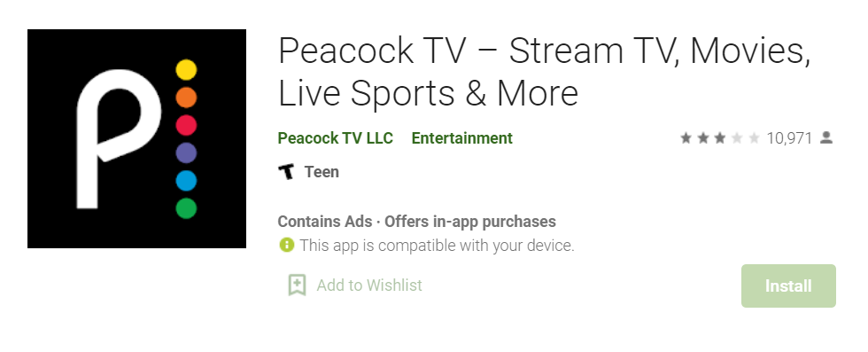The height and width of the screenshot is (352, 868).
Task: Click the person icon beside review count
Action: [x=826, y=137]
